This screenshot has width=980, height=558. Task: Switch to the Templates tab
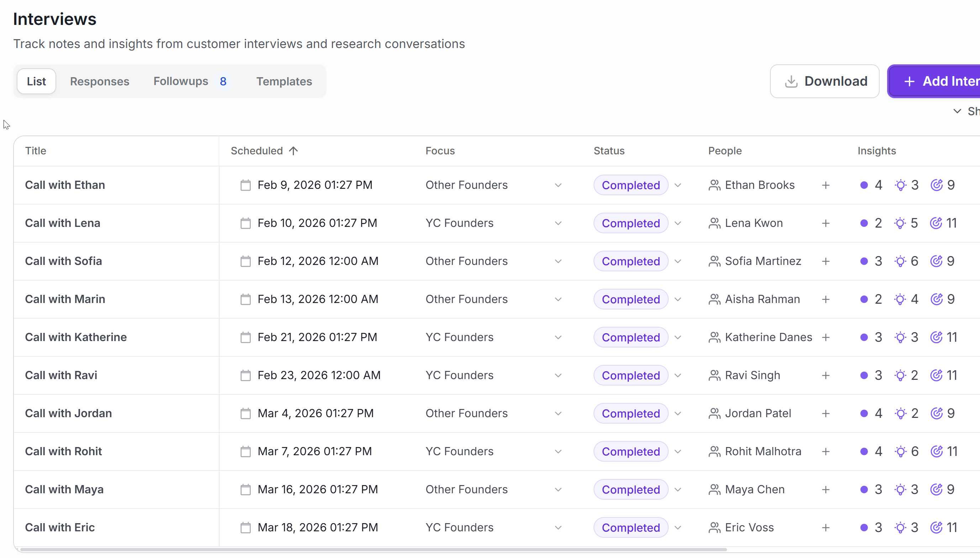284,81
